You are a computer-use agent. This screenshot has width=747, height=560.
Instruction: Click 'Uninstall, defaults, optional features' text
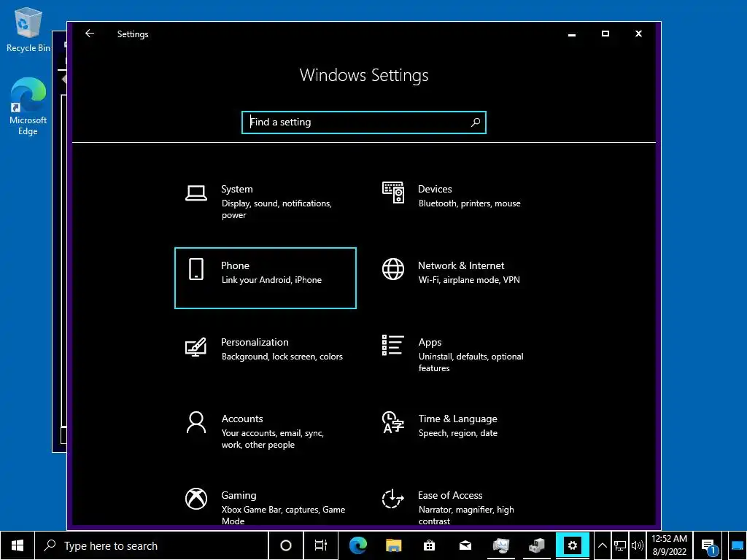coord(471,362)
